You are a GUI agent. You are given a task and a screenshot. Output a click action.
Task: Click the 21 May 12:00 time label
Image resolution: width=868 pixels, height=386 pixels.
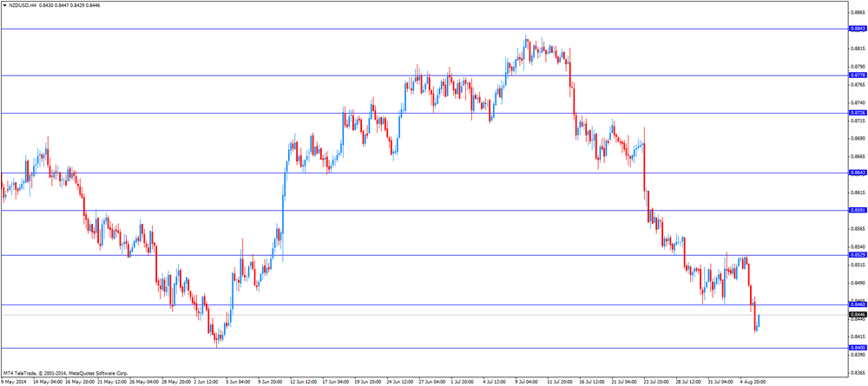(111, 383)
